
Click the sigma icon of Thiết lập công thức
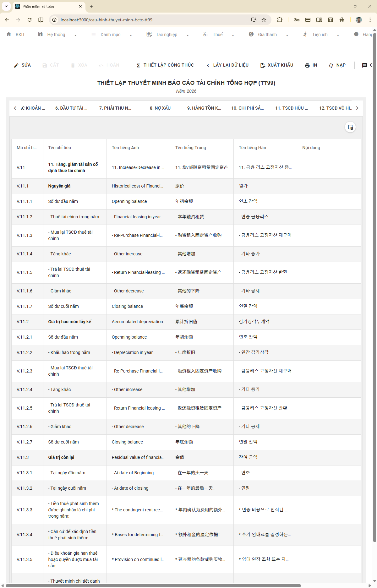[x=138, y=65]
